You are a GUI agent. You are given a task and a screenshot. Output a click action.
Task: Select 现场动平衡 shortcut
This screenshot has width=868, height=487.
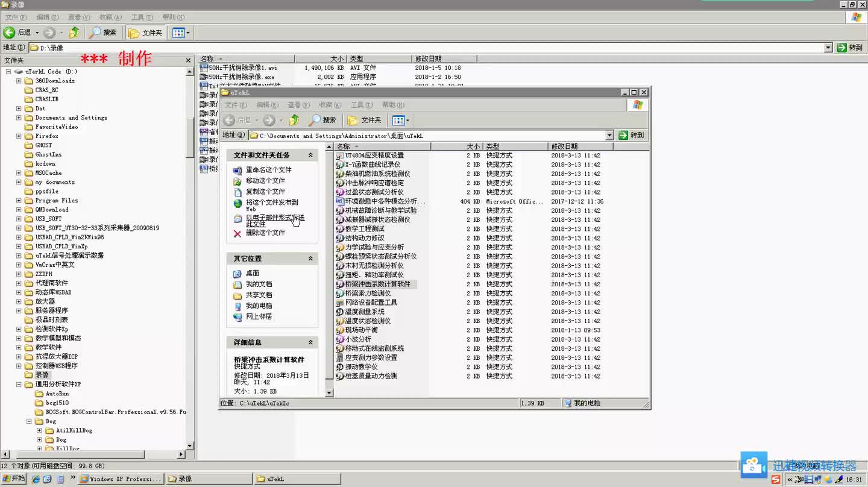click(357, 330)
